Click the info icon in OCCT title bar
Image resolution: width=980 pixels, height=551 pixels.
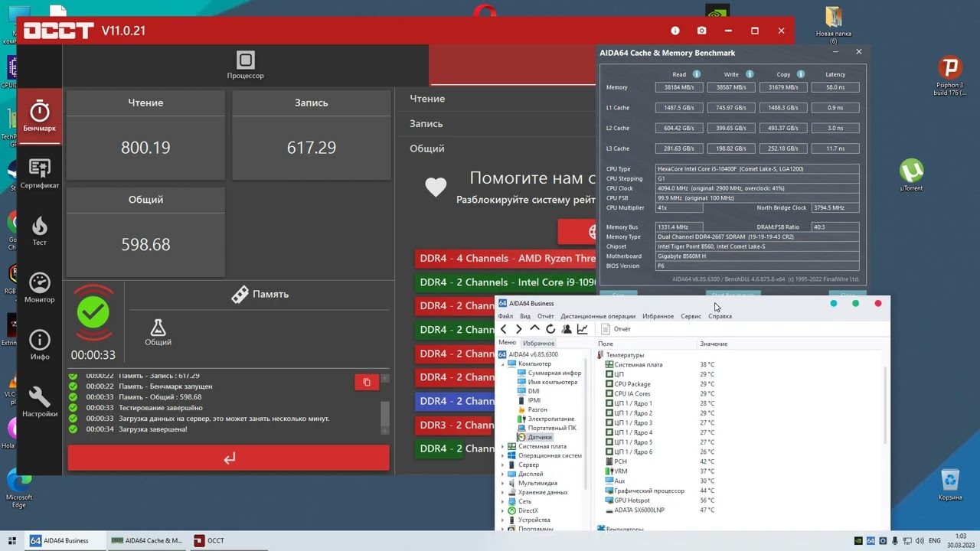tap(675, 31)
